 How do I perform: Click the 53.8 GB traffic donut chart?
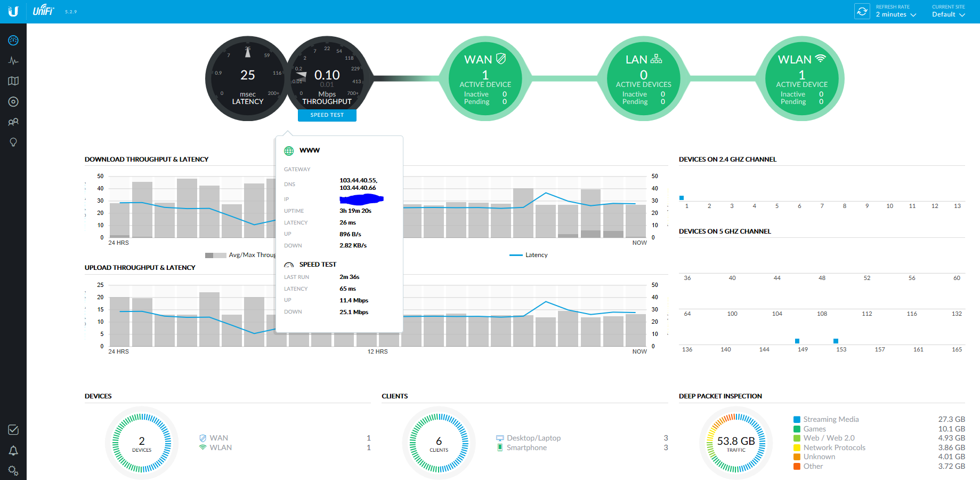tap(735, 443)
